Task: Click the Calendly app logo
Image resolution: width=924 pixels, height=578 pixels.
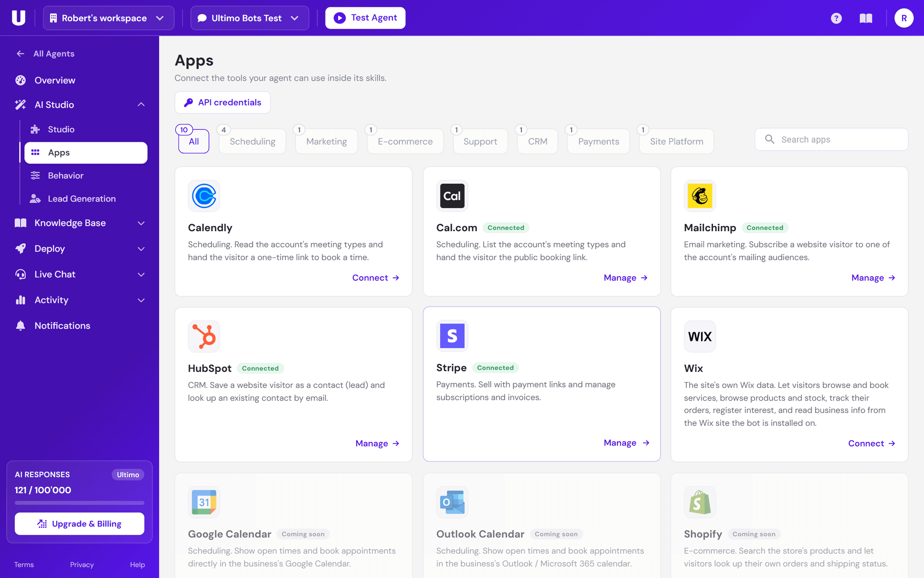Action: 204,196
